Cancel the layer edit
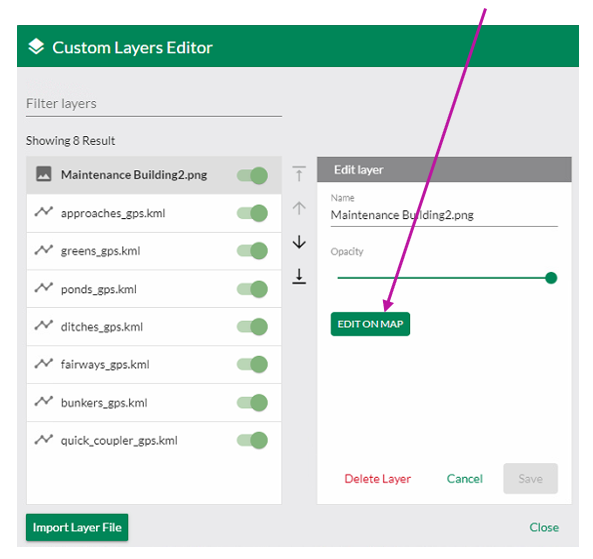 click(x=464, y=479)
